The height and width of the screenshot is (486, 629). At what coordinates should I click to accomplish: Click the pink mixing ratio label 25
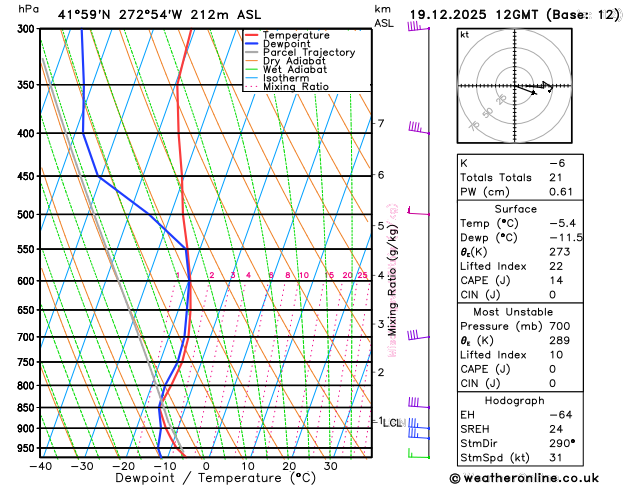[x=363, y=275]
